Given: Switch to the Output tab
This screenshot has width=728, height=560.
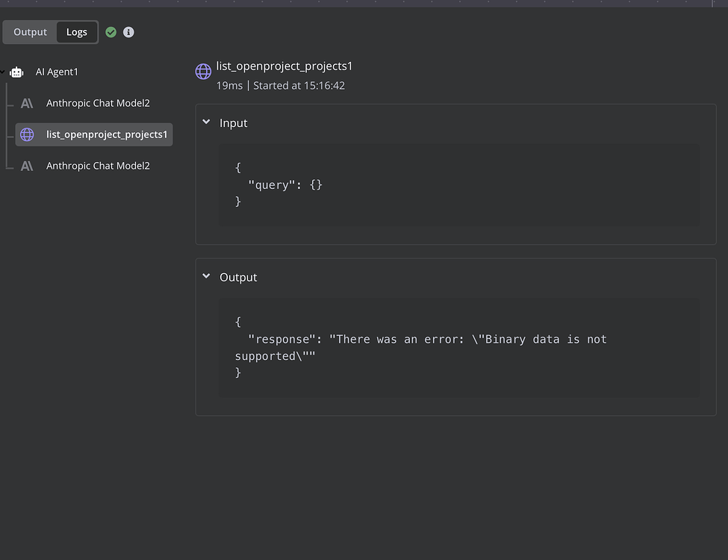Looking at the screenshot, I should pos(30,32).
